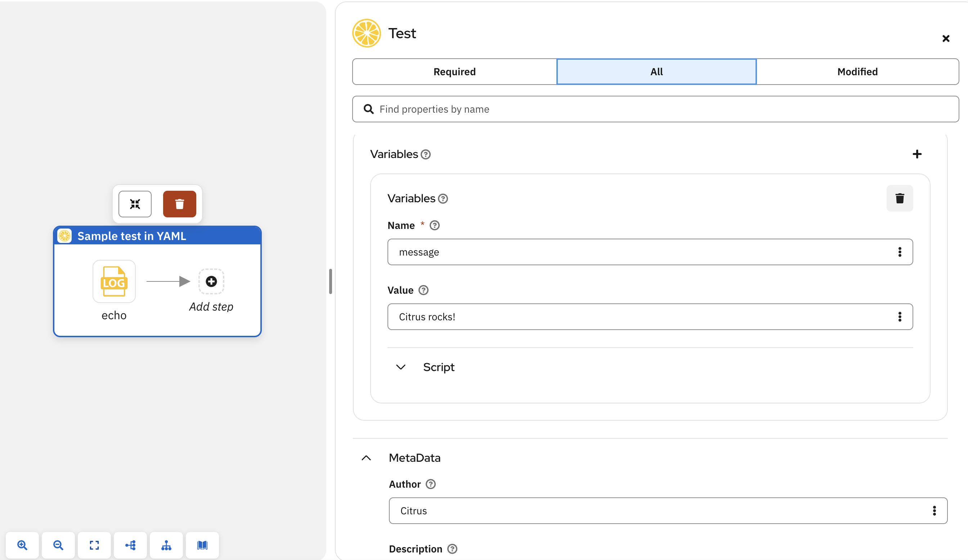Image resolution: width=968 pixels, height=560 pixels.
Task: Select the echo LOG step icon
Action: coord(114,281)
